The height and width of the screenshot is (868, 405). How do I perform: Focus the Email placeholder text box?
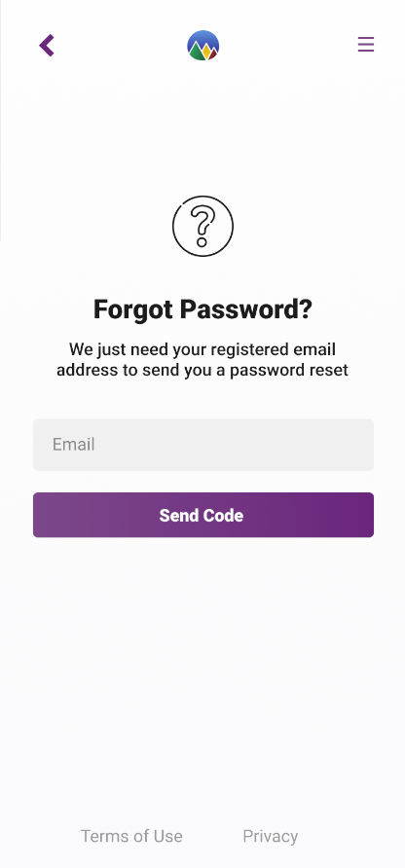pos(203,445)
